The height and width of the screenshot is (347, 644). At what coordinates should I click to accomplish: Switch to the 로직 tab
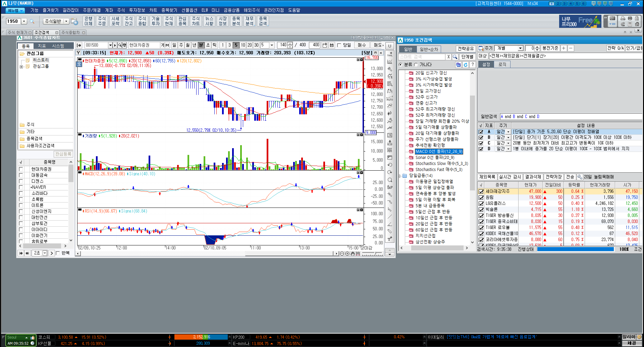502,64
